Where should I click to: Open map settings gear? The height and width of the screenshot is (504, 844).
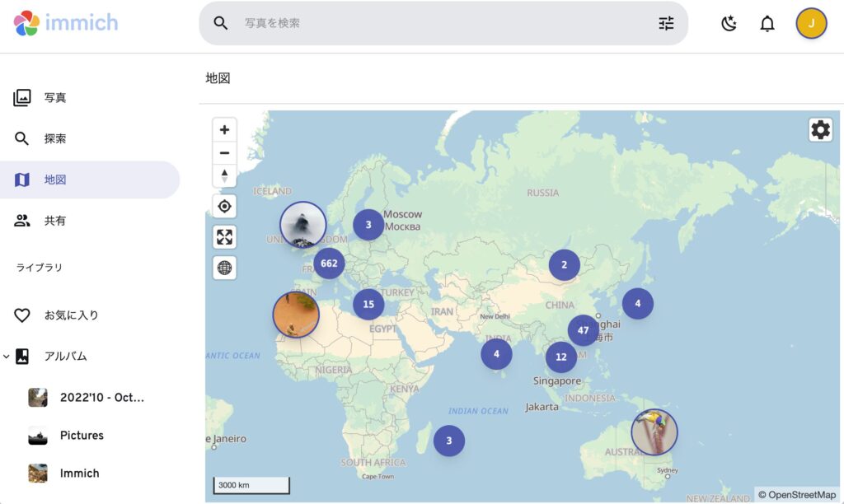tap(820, 130)
